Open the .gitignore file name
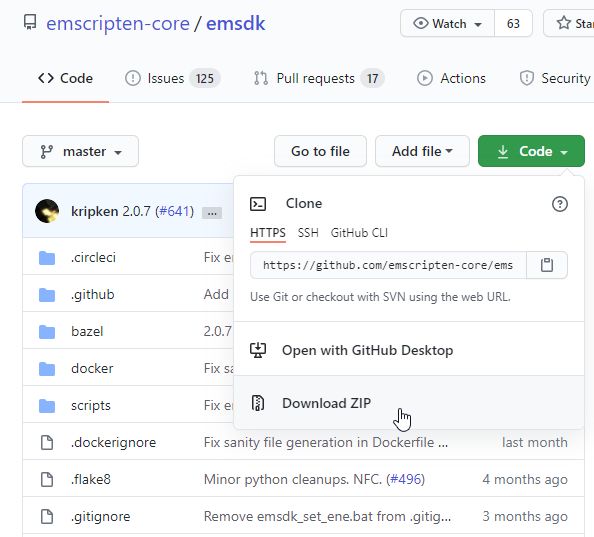Screen dimensions: 594x537 click(x=101, y=517)
